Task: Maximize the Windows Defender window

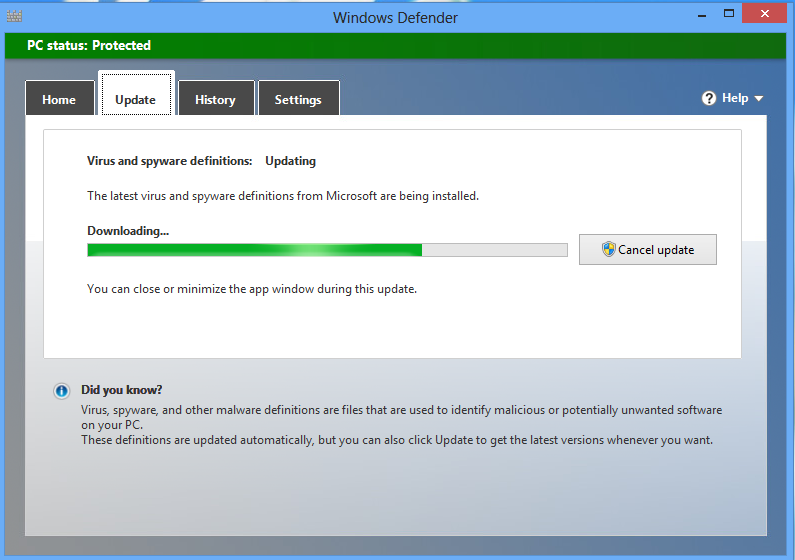Action: coord(729,14)
